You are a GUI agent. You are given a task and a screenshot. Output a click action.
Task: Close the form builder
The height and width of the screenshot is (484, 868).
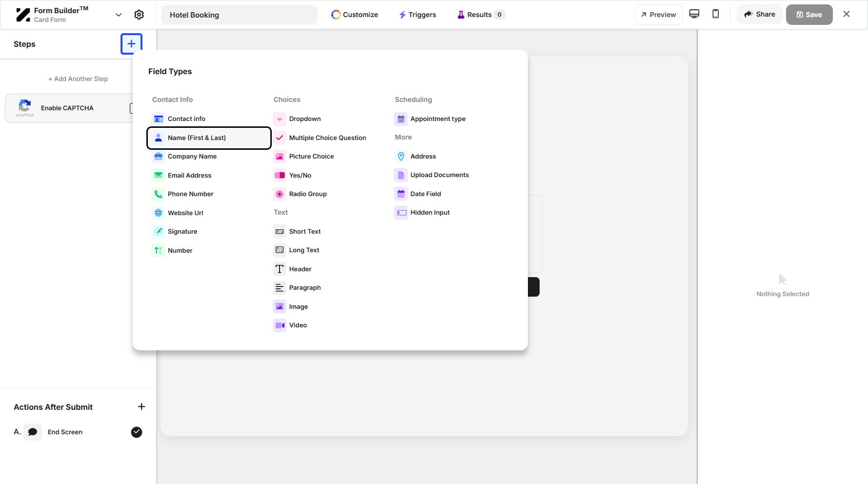(847, 14)
